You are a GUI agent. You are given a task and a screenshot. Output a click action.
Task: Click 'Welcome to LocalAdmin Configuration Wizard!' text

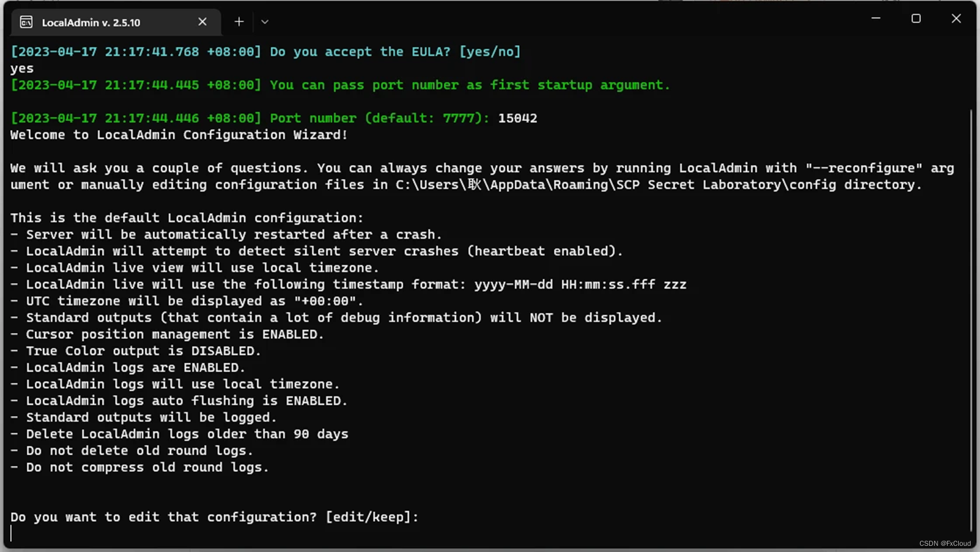[179, 135]
